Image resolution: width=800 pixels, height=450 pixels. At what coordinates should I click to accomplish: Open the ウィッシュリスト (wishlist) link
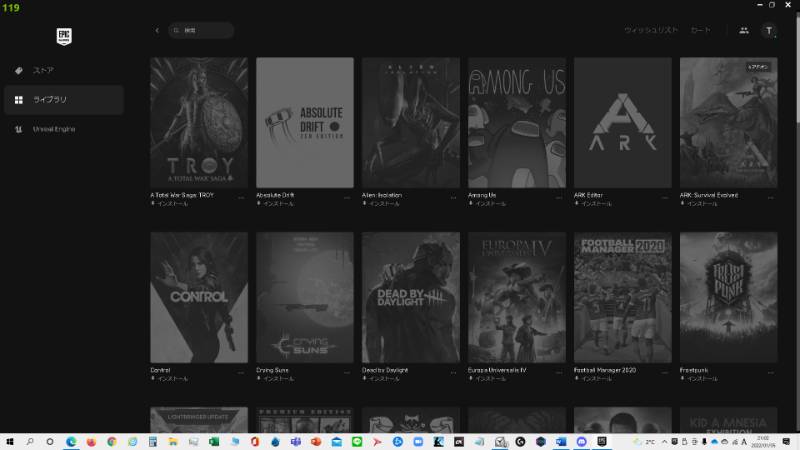coord(651,30)
